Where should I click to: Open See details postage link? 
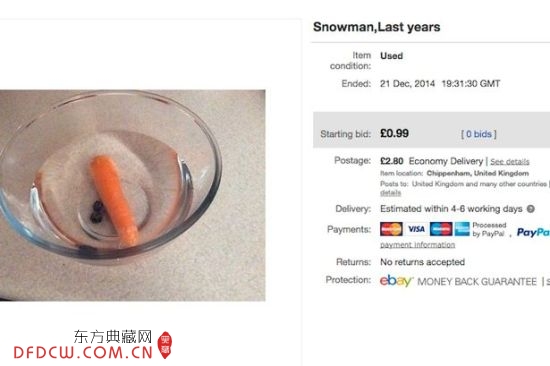(510, 161)
